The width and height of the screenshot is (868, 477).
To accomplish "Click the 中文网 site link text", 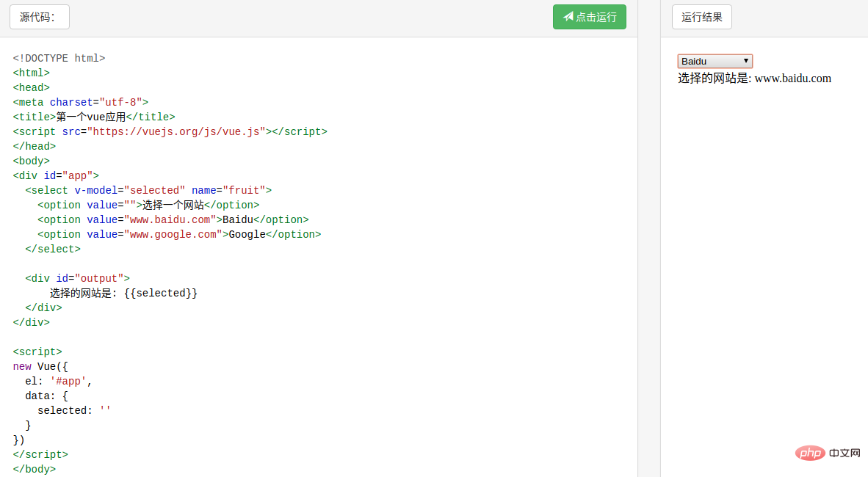I will pos(845,453).
